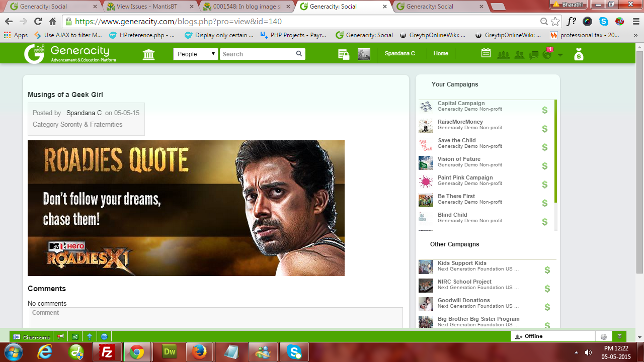Click author name Spandana C in post info
The width and height of the screenshot is (644, 362).
tap(84, 113)
